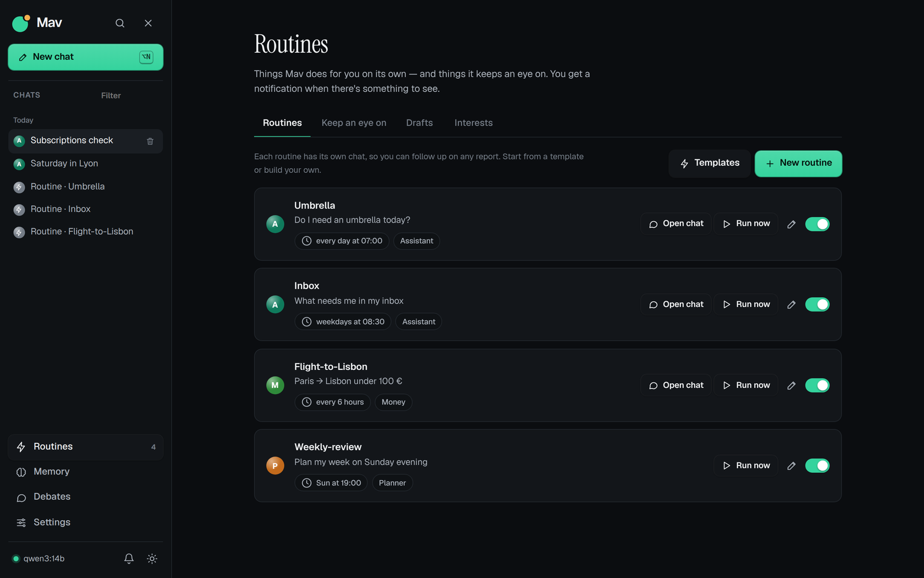Viewport: 924px width, 578px height.
Task: Browse routine Templates
Action: point(709,164)
